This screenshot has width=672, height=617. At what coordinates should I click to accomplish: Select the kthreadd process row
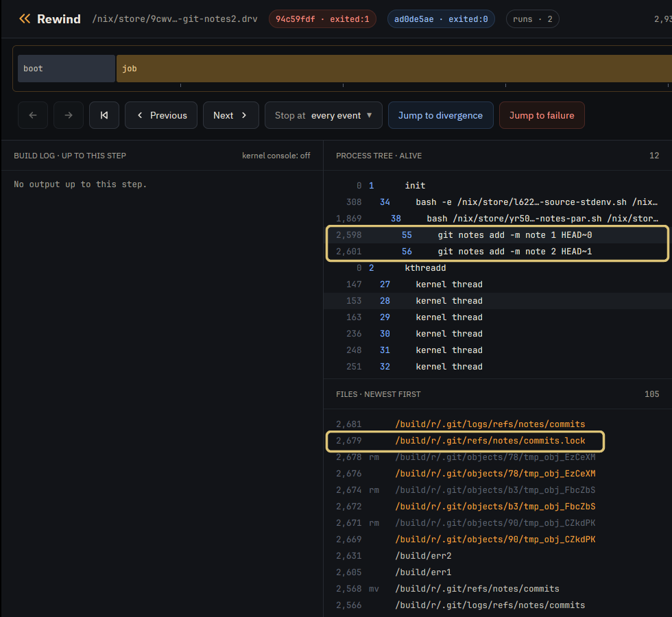pyautogui.click(x=498, y=268)
